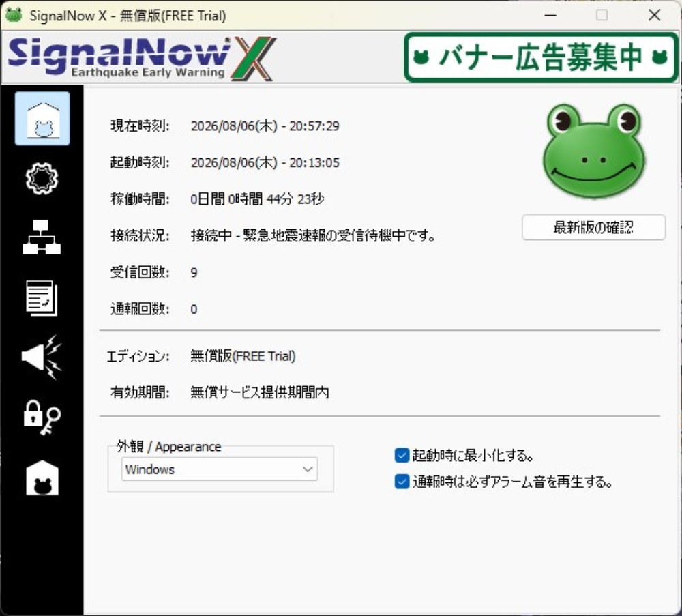Open the license lock and key icon
The width and height of the screenshot is (682, 616).
[42, 417]
